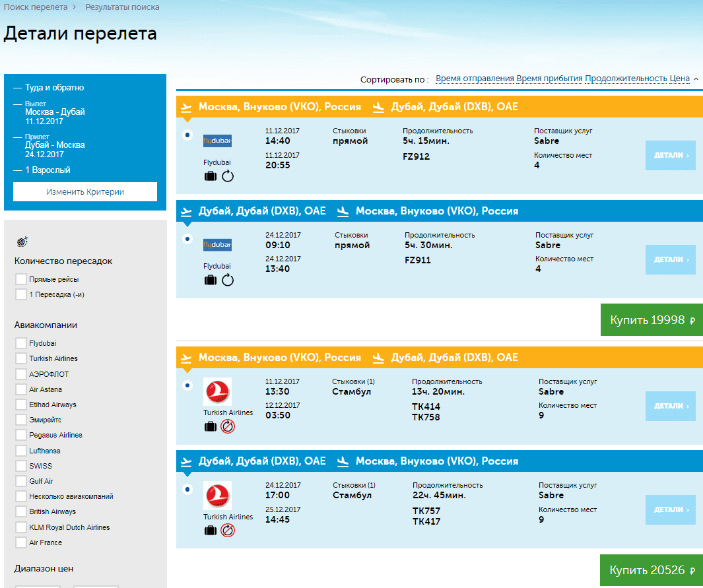Sort results by 'Время отправления'

(475, 79)
